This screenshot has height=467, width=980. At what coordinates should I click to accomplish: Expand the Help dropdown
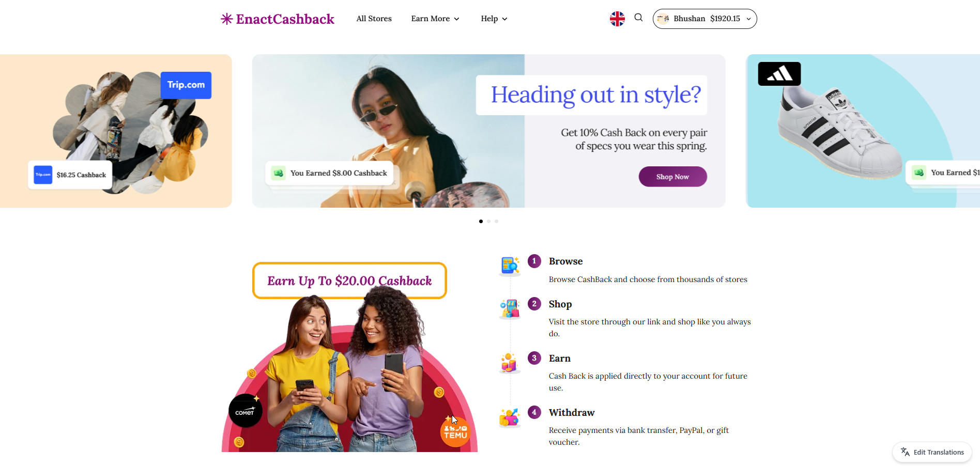(494, 19)
